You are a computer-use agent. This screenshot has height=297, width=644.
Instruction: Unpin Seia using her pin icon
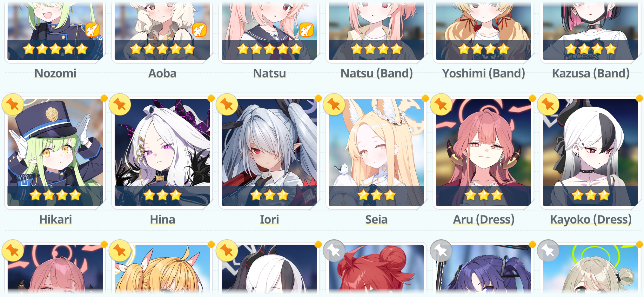(x=334, y=104)
